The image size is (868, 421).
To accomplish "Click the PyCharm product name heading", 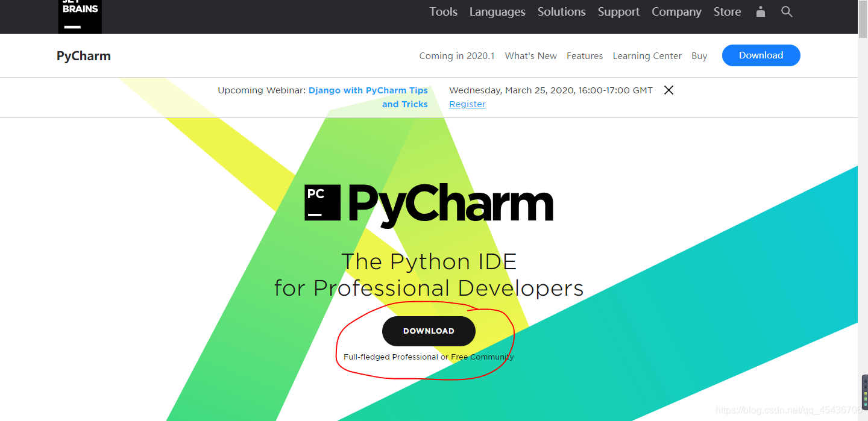I will click(84, 56).
